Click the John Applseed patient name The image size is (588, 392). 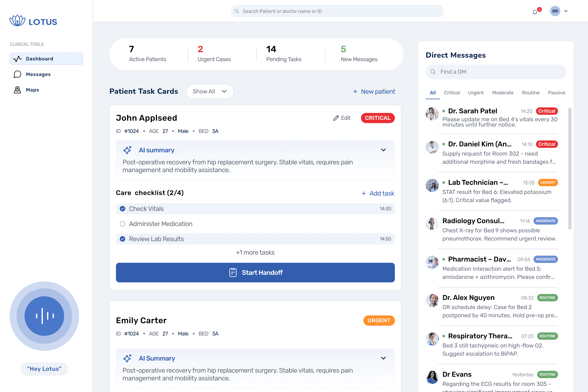coord(146,118)
